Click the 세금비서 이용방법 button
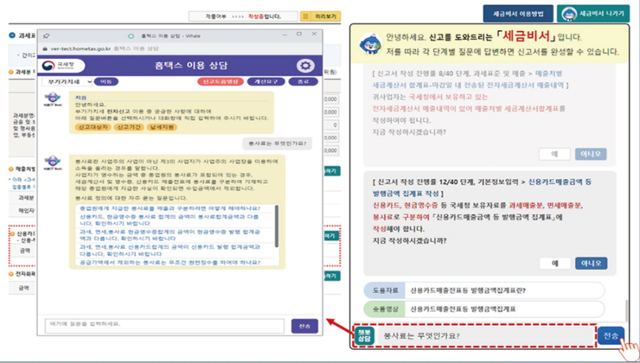Image resolution: width=640 pixels, height=363 pixels. (x=518, y=13)
